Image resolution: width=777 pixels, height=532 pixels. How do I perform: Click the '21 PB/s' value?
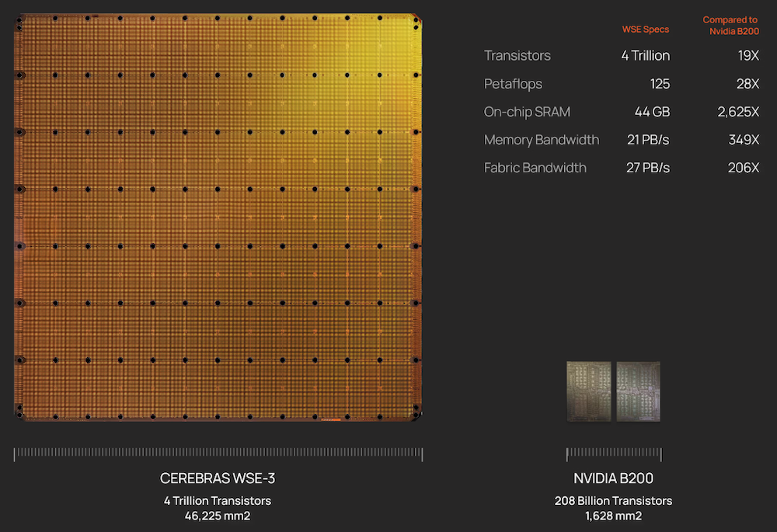648,140
